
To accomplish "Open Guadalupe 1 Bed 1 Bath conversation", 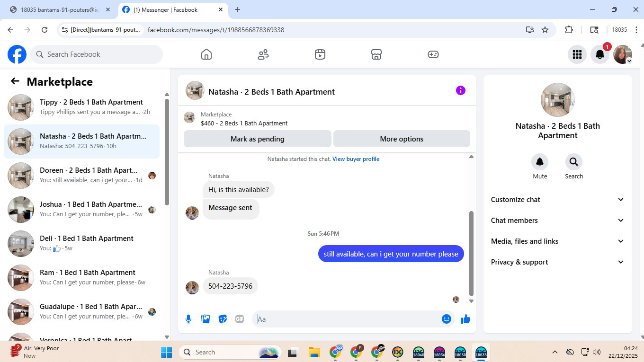I will (x=82, y=312).
